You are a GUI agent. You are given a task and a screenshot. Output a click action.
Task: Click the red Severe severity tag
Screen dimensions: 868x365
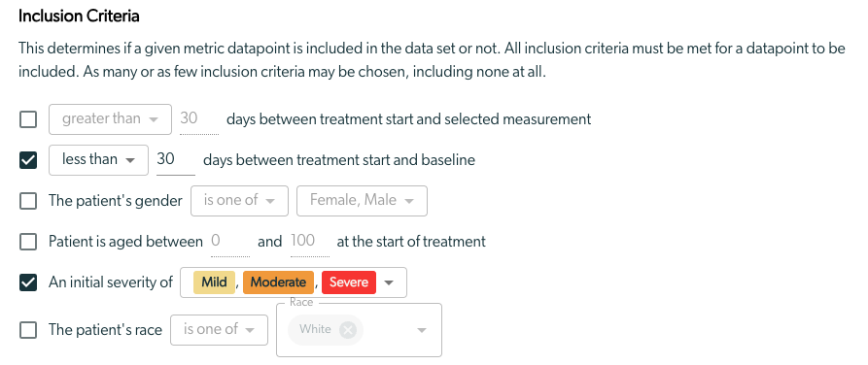[349, 282]
